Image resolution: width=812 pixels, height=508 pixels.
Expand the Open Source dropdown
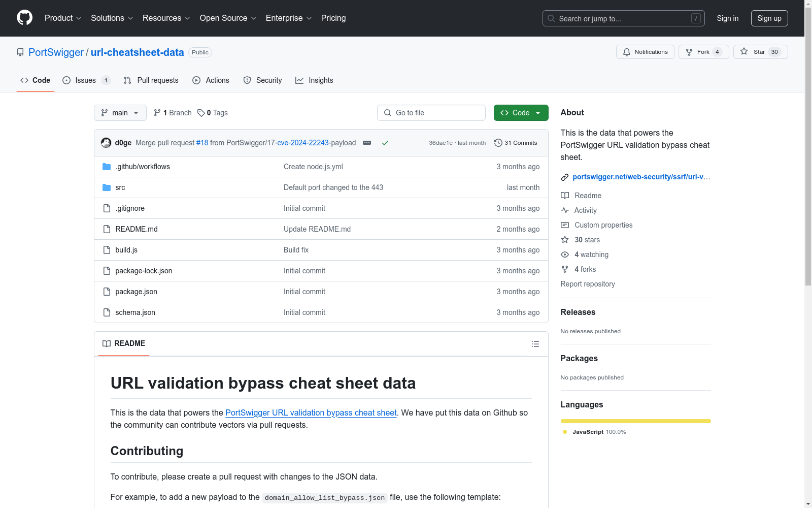(228, 18)
